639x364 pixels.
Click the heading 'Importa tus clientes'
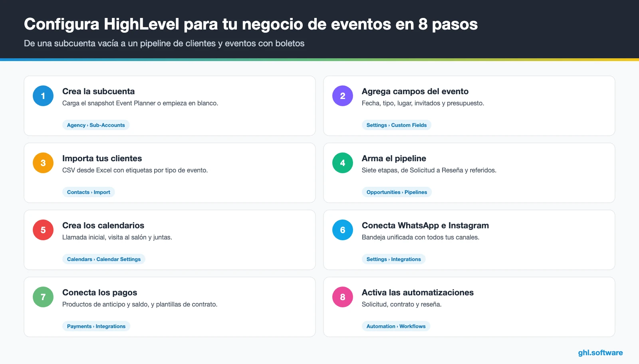102,158
